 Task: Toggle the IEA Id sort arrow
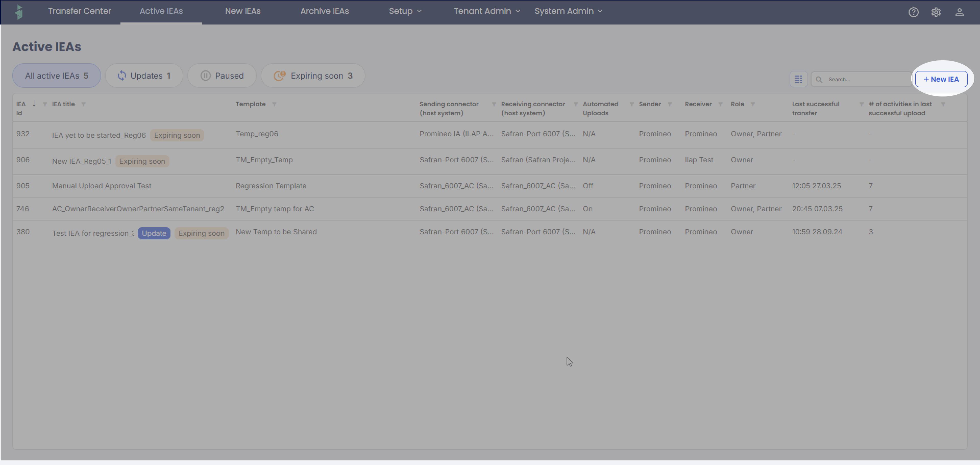34,103
